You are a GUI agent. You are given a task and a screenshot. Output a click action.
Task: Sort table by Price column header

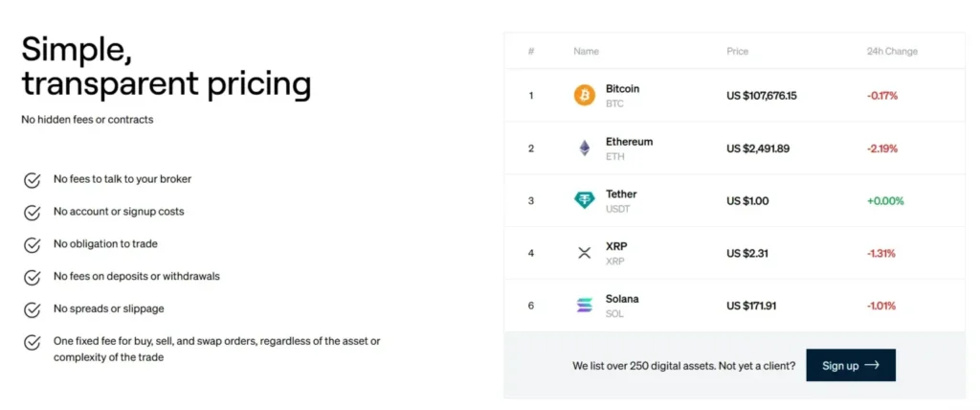coord(737,52)
